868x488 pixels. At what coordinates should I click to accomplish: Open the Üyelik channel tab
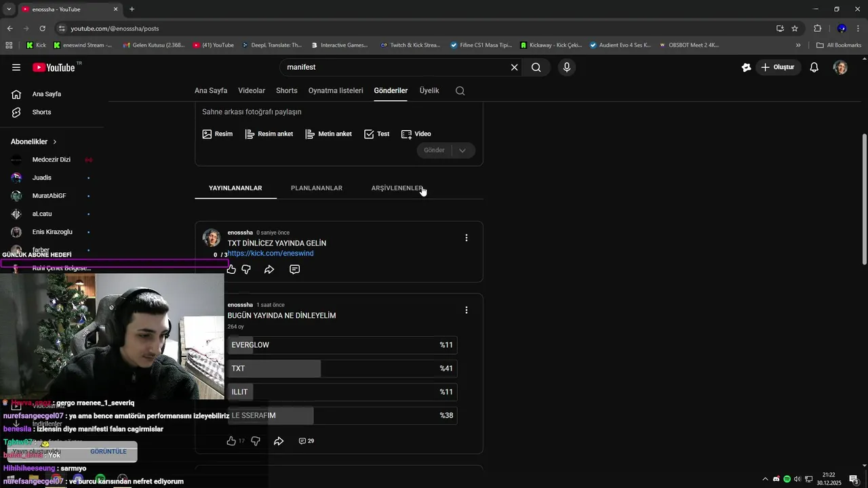click(x=429, y=91)
